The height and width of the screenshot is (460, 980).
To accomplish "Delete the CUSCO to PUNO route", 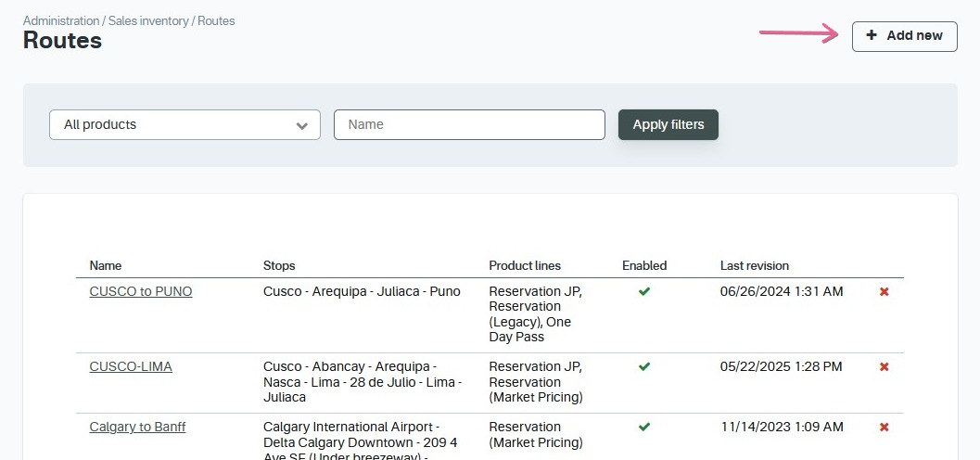I will pos(884,292).
